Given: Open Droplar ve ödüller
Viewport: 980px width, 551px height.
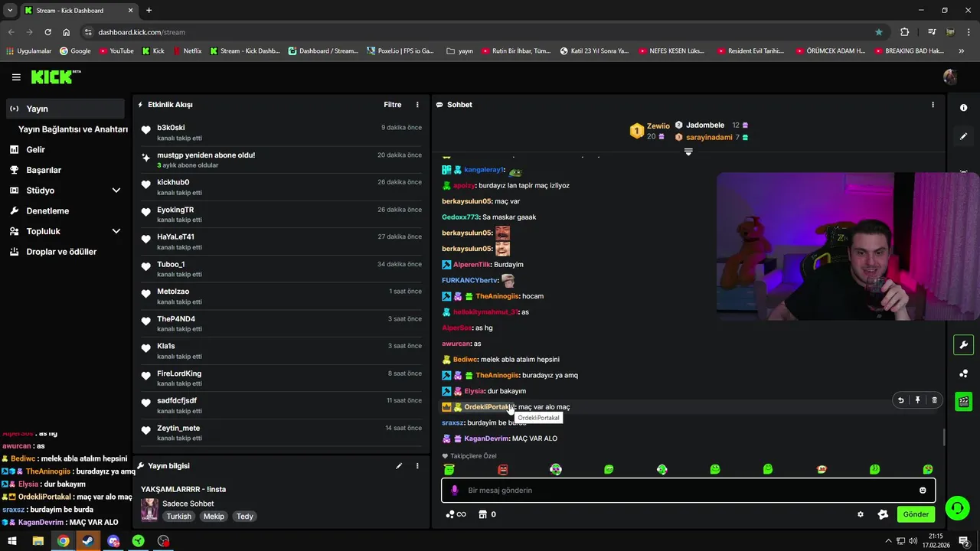Looking at the screenshot, I should click(x=62, y=252).
